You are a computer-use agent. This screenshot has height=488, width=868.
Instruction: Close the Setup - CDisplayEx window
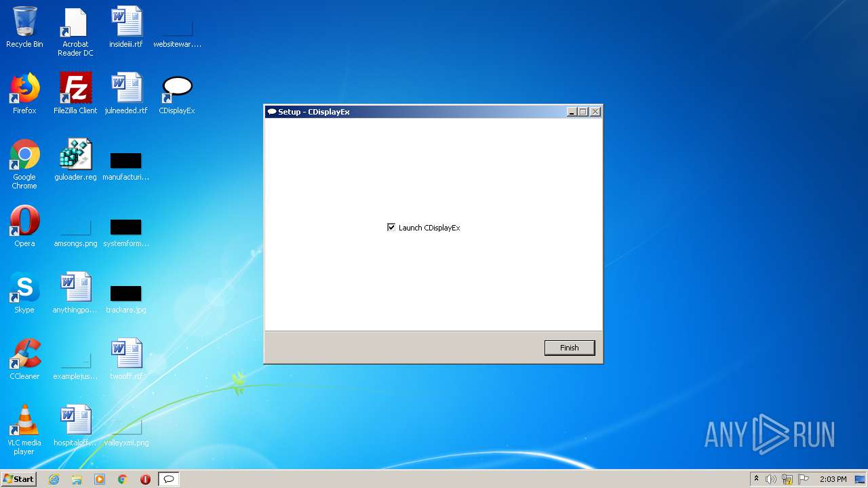[x=595, y=112]
